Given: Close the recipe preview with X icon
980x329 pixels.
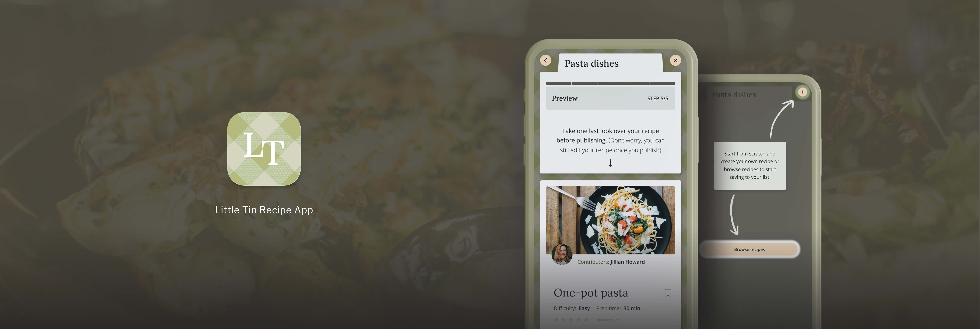Looking at the screenshot, I should pyautogui.click(x=675, y=60).
